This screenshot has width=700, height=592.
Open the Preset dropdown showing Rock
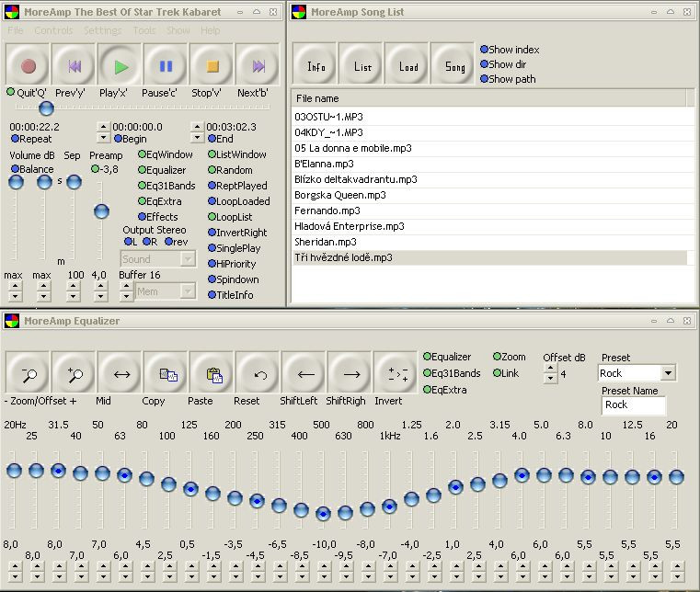(668, 373)
